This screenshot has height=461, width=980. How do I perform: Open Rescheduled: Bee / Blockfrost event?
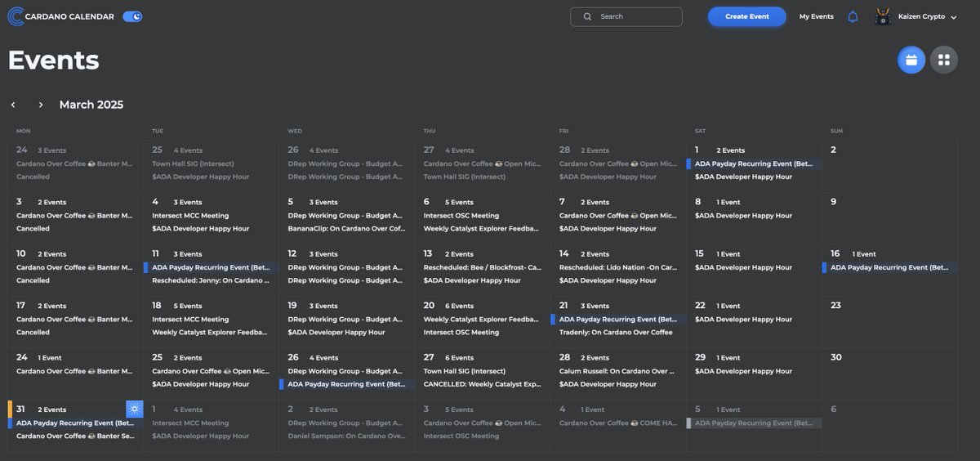coord(483,267)
